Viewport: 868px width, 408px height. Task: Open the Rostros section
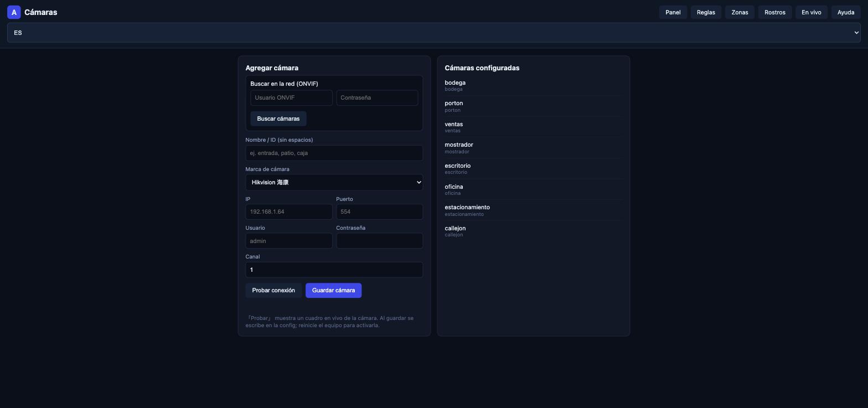pos(775,12)
